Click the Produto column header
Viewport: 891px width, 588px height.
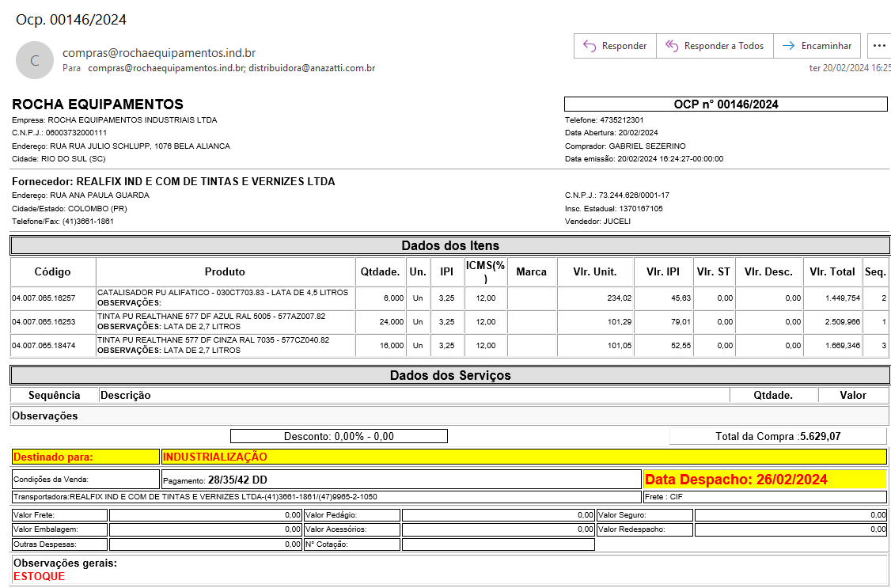click(225, 271)
